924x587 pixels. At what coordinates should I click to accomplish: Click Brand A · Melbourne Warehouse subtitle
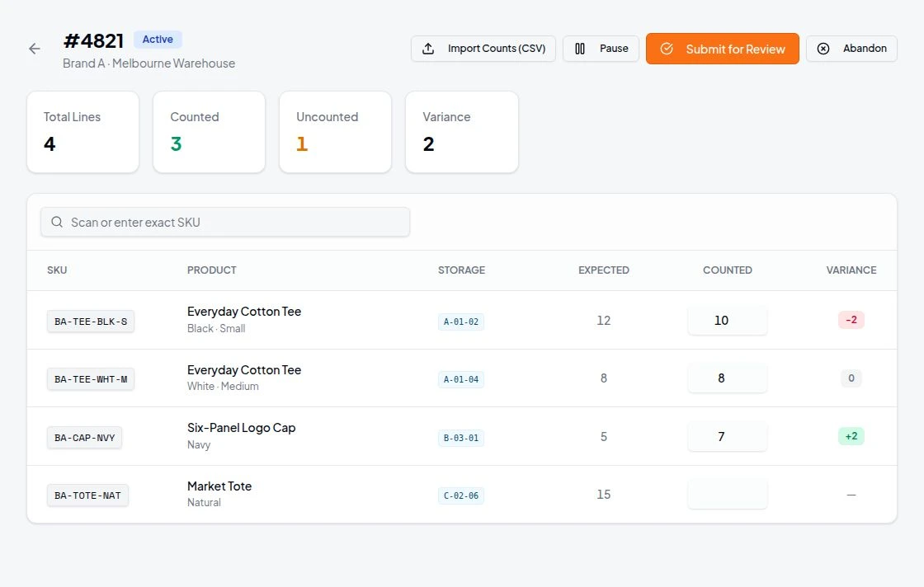pyautogui.click(x=149, y=63)
